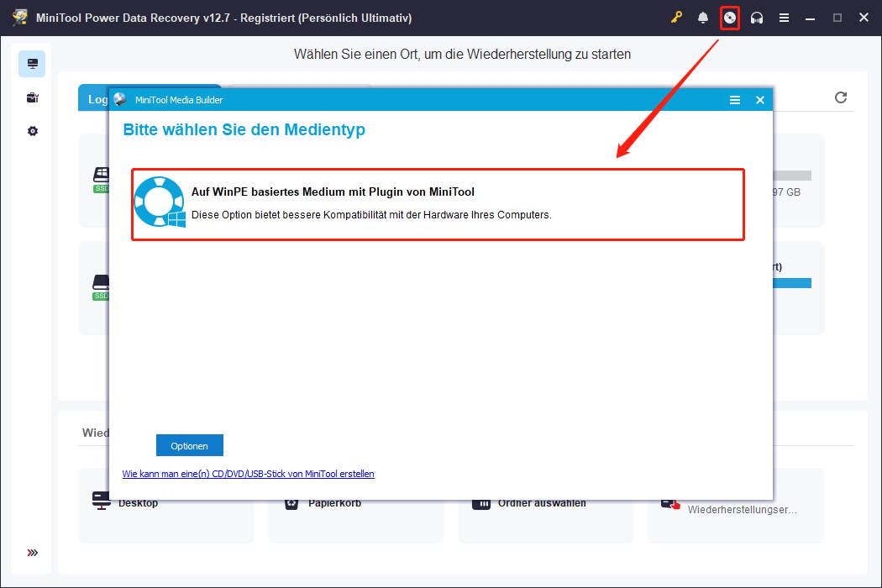Select the data recovery monitor icon in sidebar

point(32,63)
